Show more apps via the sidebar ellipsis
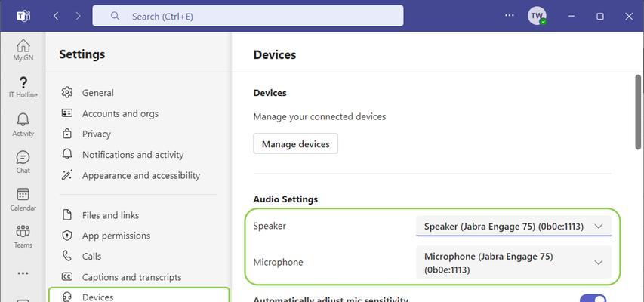 pos(23,273)
